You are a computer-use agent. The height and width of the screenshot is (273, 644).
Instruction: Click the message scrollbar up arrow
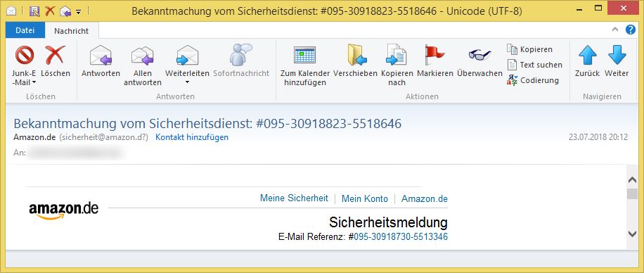632,179
